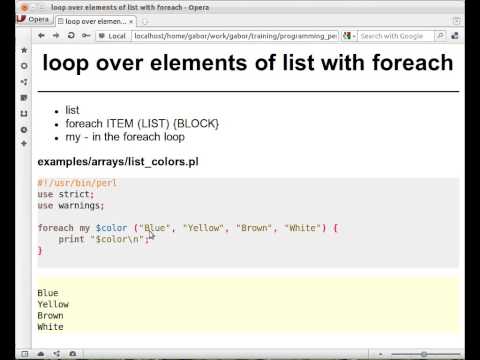Screen dimensions: 480x360
Task: Click the Opera Link cloud icon
Action: (41, 354)
